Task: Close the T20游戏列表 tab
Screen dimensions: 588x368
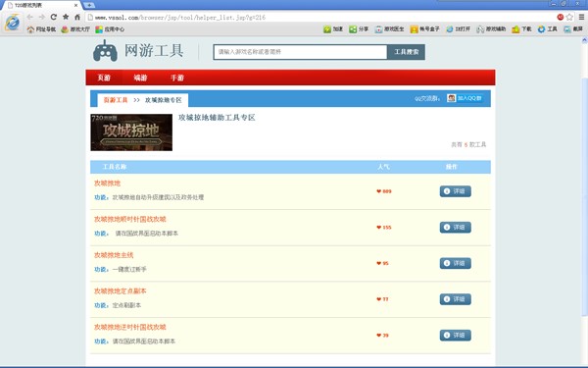Action: [x=75, y=5]
